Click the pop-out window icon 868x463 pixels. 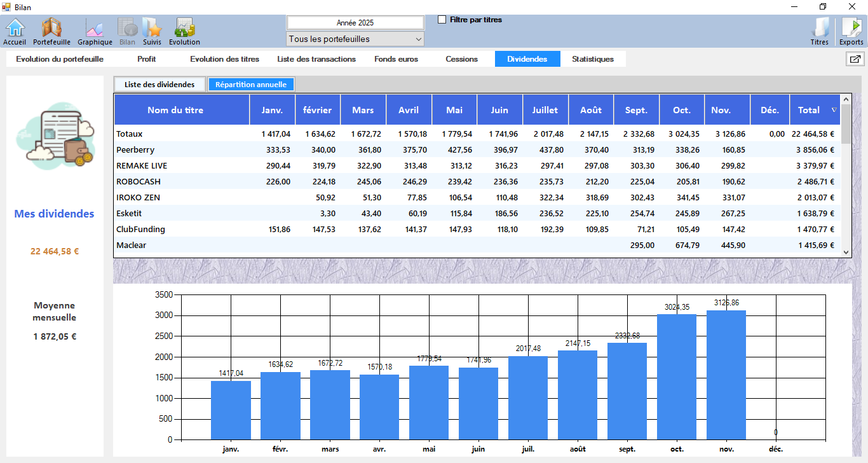(x=855, y=59)
